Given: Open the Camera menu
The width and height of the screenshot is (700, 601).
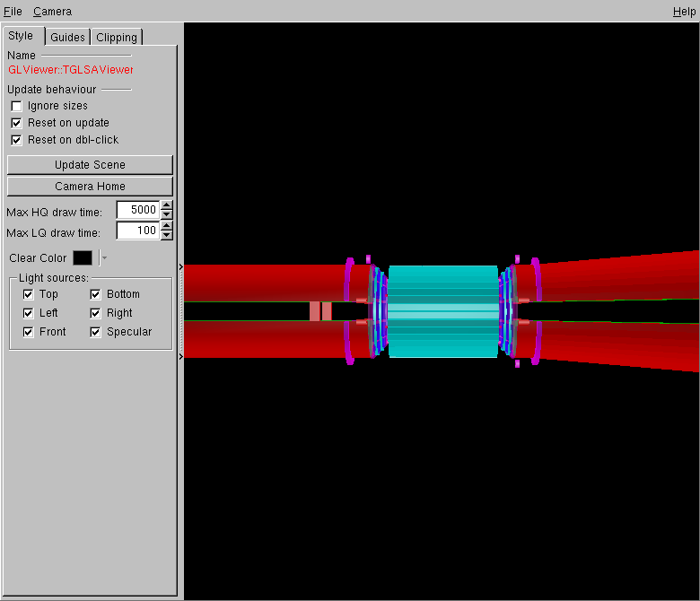Looking at the screenshot, I should 52,11.
